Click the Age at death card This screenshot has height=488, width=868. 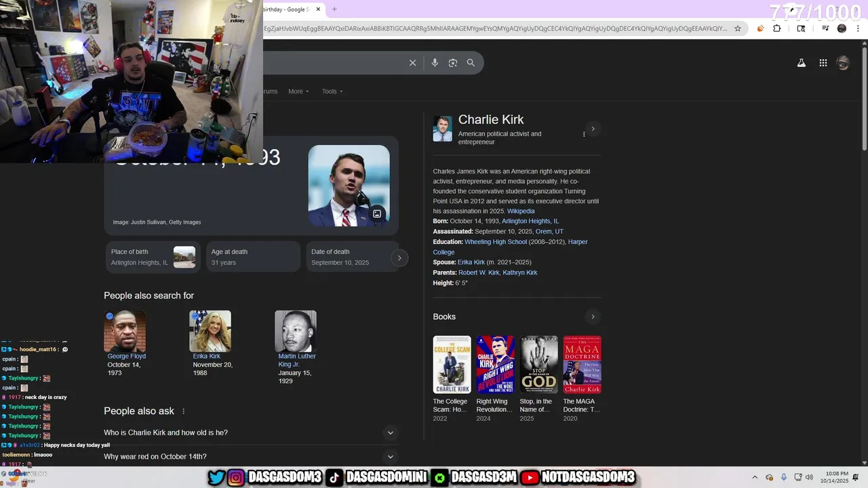[253, 257]
